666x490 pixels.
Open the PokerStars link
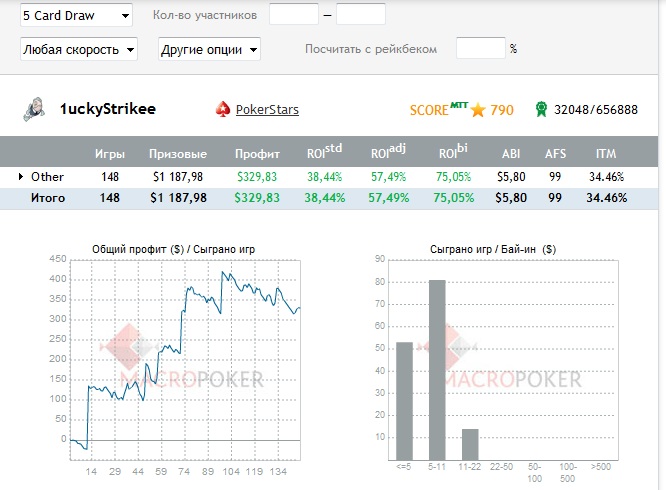click(267, 110)
